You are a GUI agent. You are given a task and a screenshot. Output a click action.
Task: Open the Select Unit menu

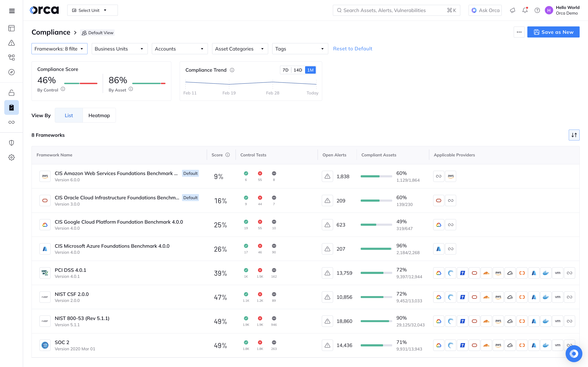[92, 10]
